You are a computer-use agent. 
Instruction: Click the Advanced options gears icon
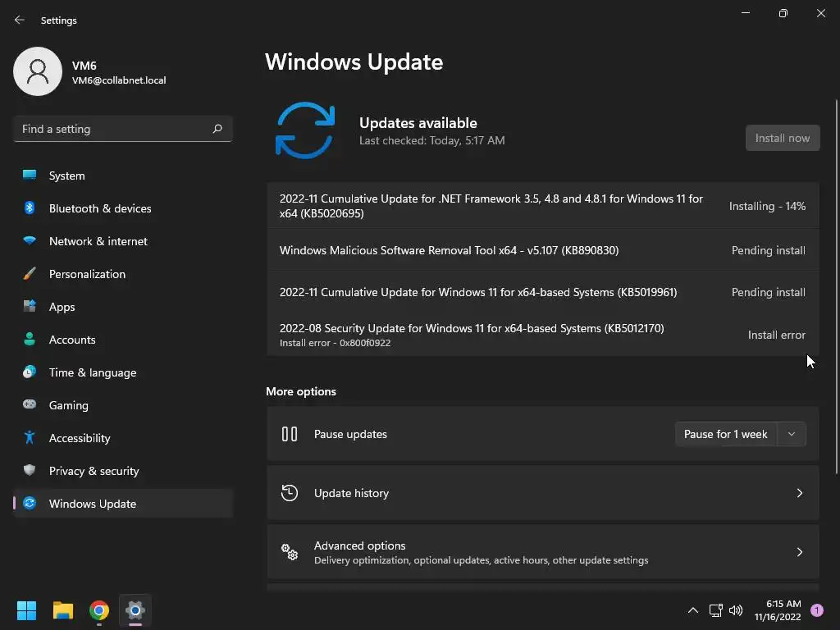coord(290,552)
